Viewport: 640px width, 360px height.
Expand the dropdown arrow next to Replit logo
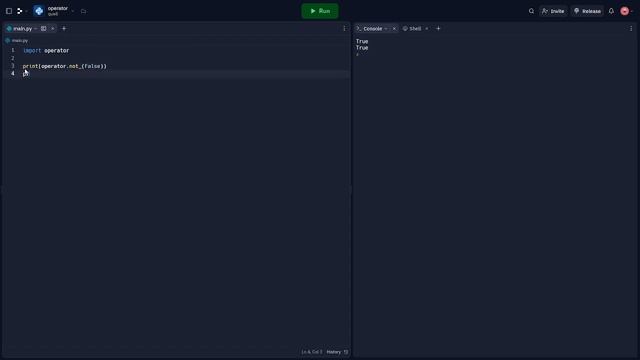coord(26,11)
